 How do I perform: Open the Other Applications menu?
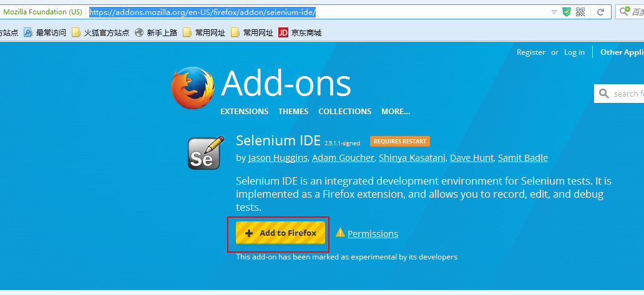tap(622, 52)
